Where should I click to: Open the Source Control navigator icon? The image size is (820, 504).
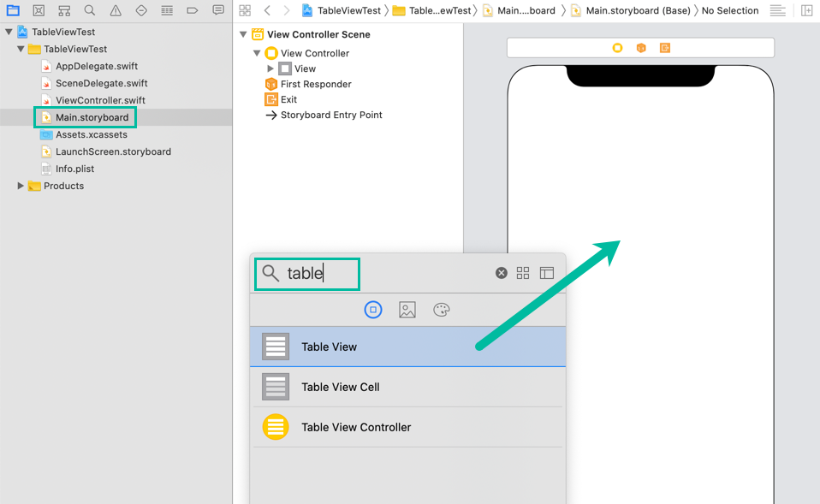click(x=39, y=10)
